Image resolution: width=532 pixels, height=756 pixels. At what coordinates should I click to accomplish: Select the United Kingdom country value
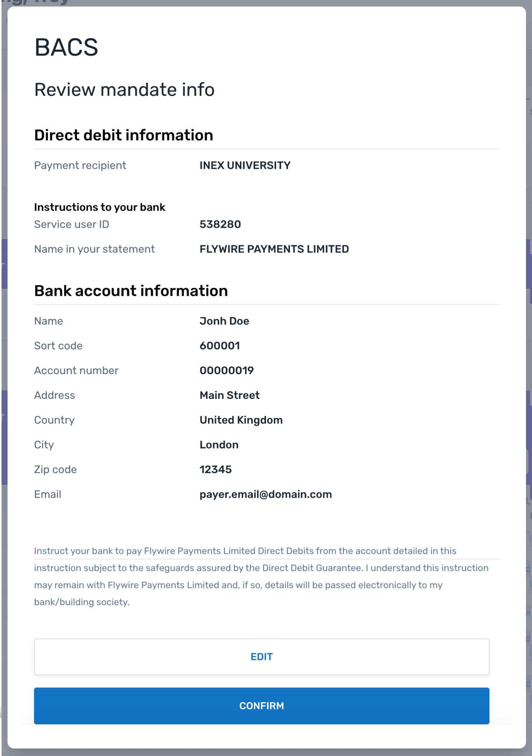pyautogui.click(x=241, y=420)
